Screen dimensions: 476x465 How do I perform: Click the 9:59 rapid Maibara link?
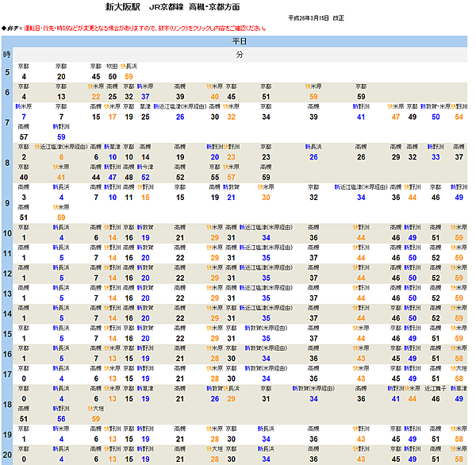(x=61, y=217)
